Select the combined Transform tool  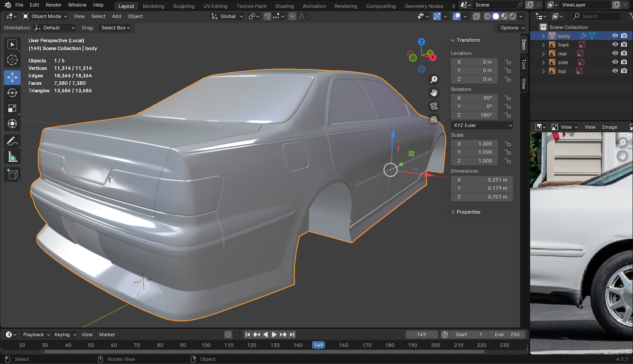coord(12,124)
